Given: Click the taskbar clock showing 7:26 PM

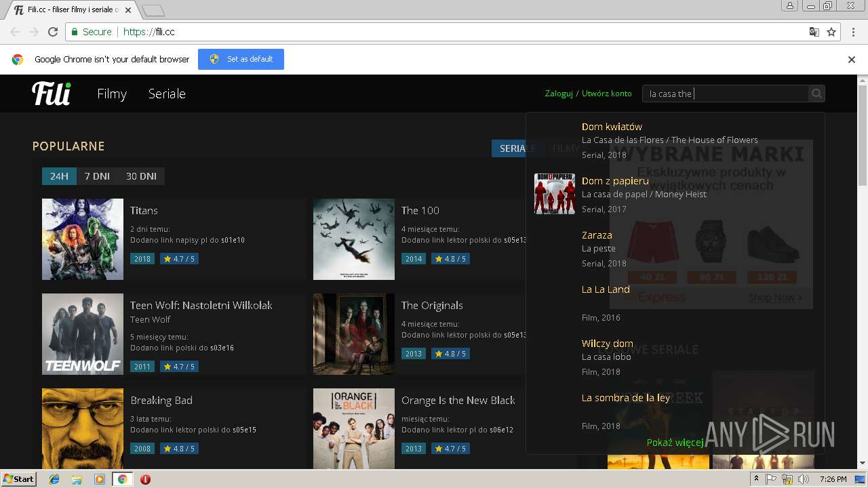Looking at the screenshot, I should (x=833, y=479).
